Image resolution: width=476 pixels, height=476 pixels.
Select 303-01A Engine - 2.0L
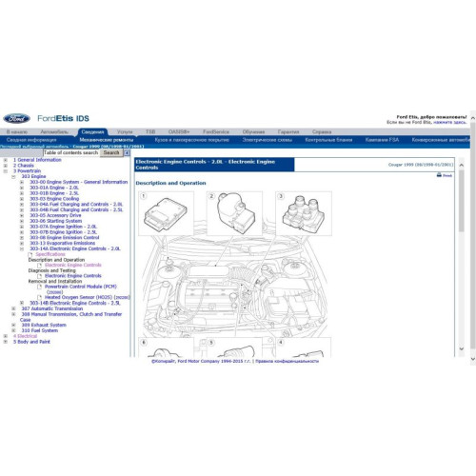pos(54,188)
